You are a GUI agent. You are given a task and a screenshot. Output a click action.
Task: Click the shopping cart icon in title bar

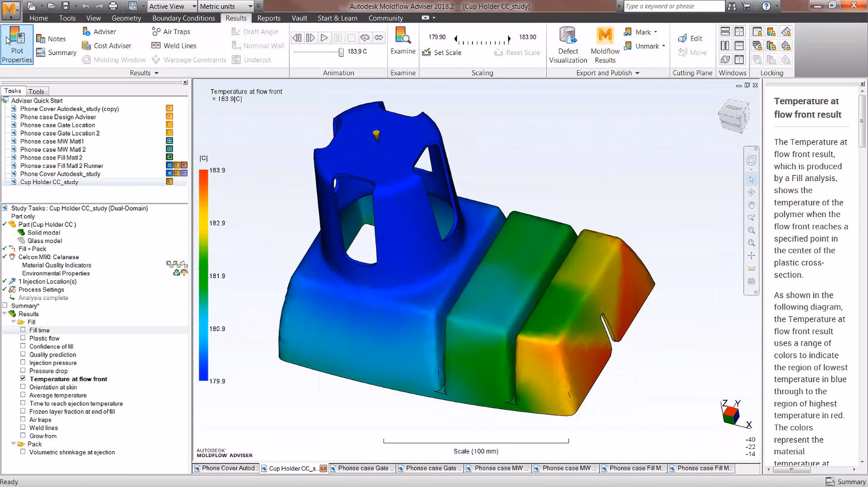tap(746, 6)
